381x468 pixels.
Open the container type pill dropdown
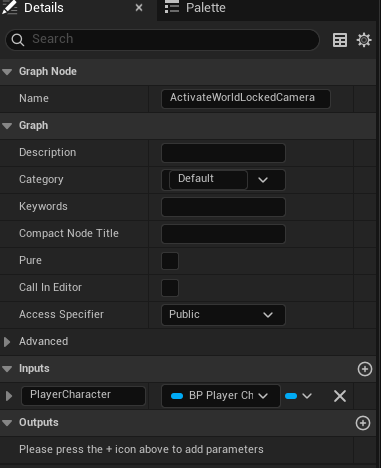point(298,396)
